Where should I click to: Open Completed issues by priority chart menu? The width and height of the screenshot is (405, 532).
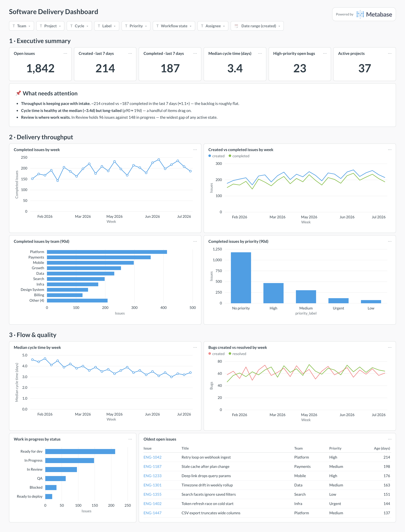point(390,241)
